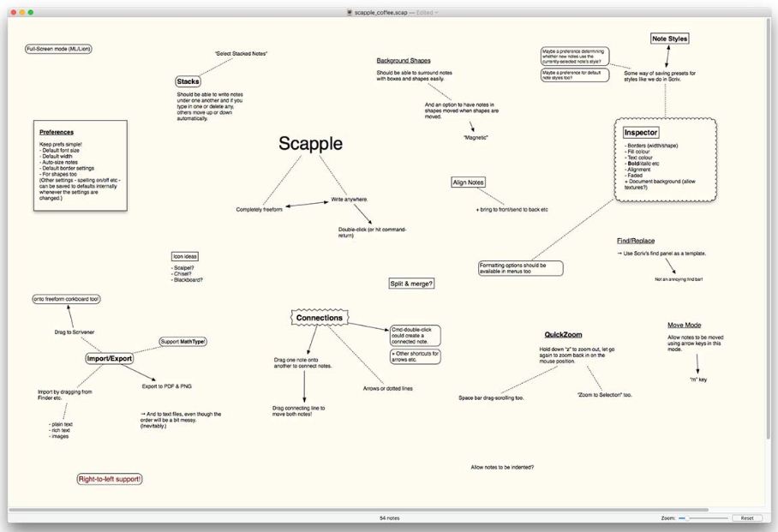Select the Background Shapes heading
The height and width of the screenshot is (532, 778).
[x=404, y=61]
